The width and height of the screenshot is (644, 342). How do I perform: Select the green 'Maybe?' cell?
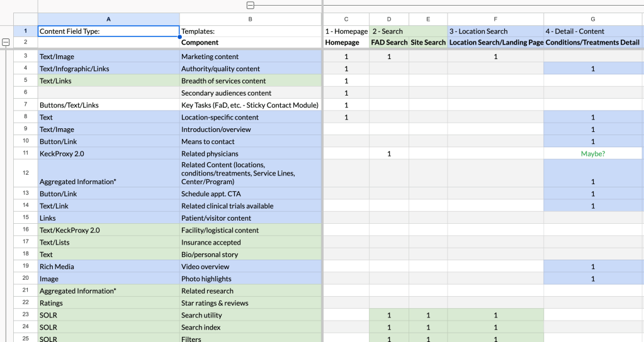(592, 153)
